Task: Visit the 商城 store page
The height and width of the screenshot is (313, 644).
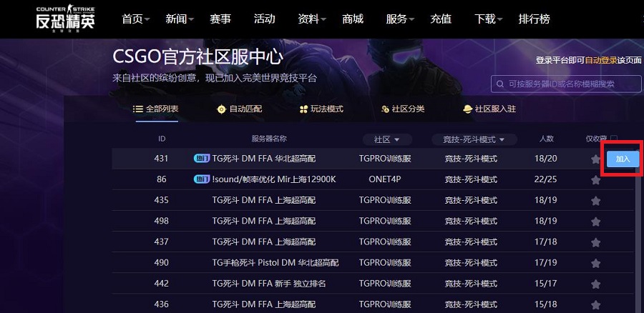Action: click(353, 19)
